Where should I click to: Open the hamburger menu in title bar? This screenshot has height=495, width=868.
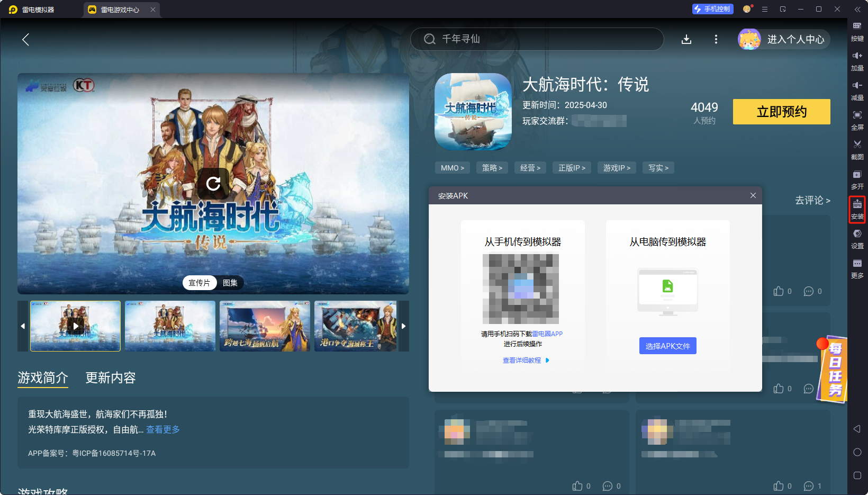pos(765,9)
